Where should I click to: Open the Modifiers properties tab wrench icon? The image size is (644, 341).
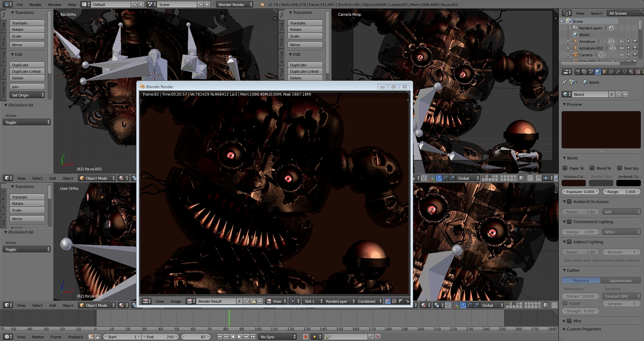click(618, 72)
